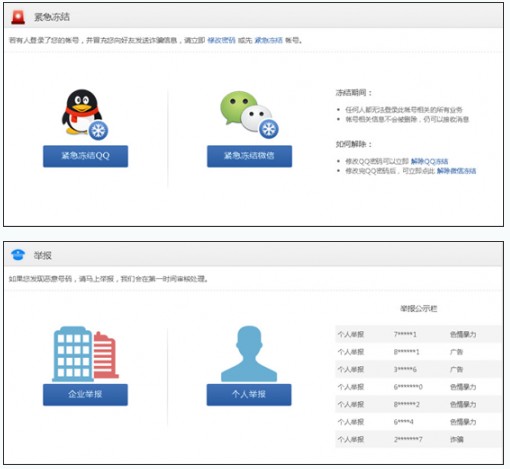510x469 pixels.
Task: Click the red emergency siren icon
Action: [18, 17]
